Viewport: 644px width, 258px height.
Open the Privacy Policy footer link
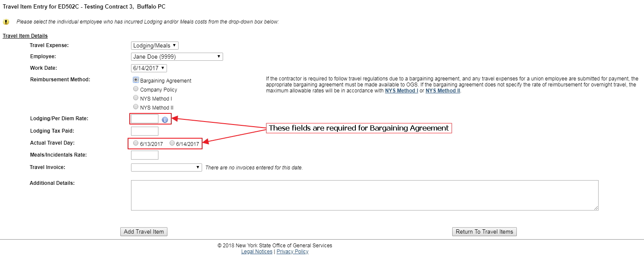click(292, 252)
